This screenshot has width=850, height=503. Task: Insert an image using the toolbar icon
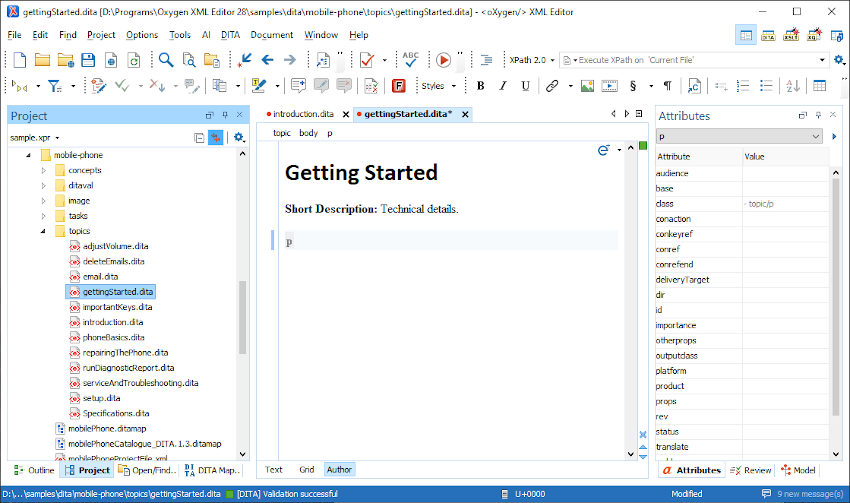[x=587, y=86]
